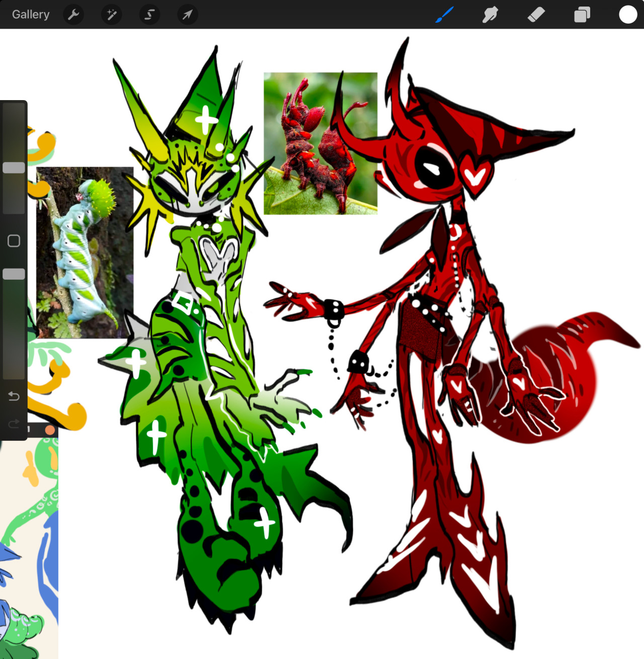This screenshot has width=644, height=659.
Task: Activate the Selection tool
Action: click(x=149, y=15)
